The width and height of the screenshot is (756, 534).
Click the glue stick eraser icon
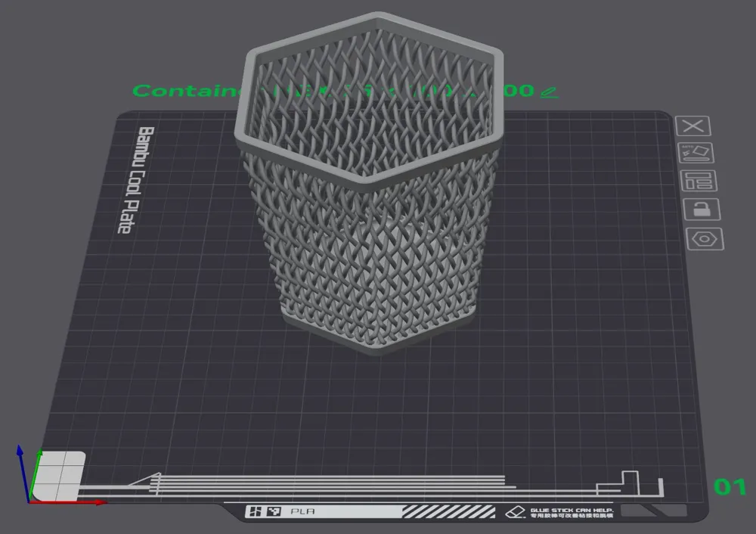pyautogui.click(x=516, y=512)
